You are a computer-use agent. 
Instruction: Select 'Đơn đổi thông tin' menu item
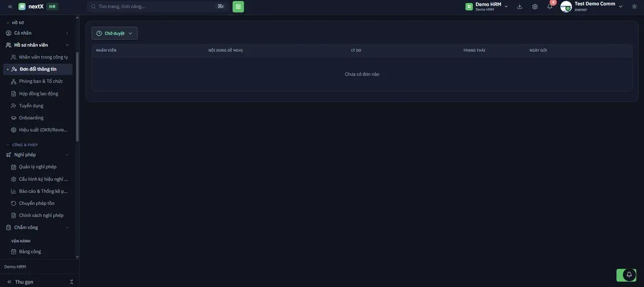(38, 69)
